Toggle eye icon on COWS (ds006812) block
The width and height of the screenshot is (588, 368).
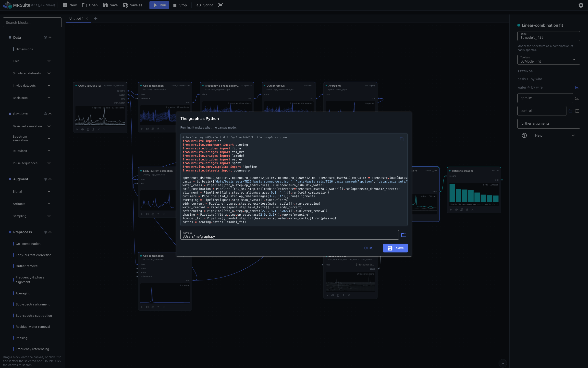click(x=83, y=129)
